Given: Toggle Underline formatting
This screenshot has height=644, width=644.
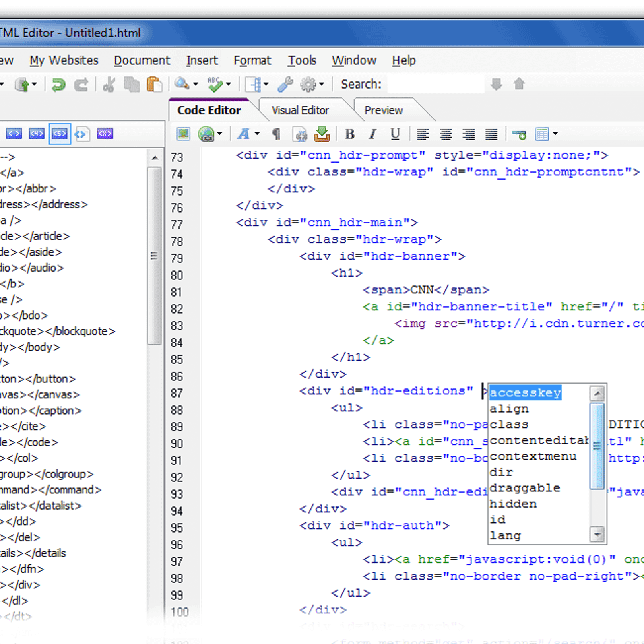Looking at the screenshot, I should coord(395,134).
